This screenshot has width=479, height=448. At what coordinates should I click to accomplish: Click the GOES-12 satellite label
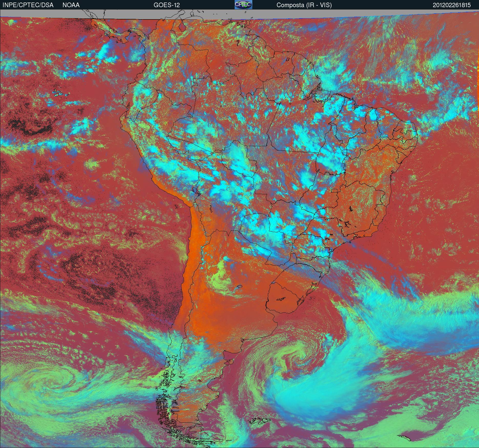pos(166,5)
